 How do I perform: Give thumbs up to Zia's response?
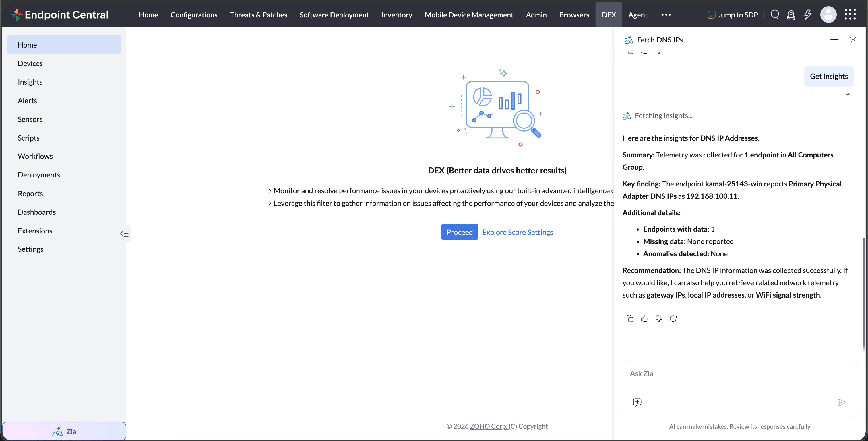click(x=644, y=319)
